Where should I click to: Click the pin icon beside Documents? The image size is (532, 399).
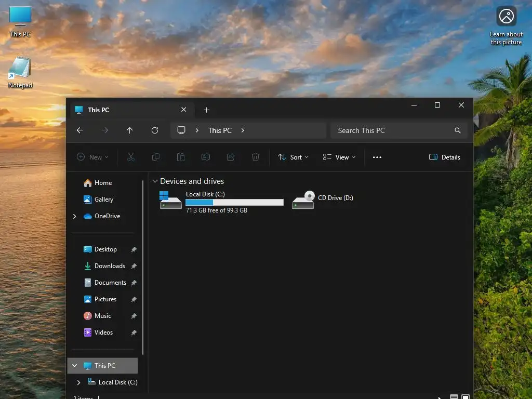point(134,283)
